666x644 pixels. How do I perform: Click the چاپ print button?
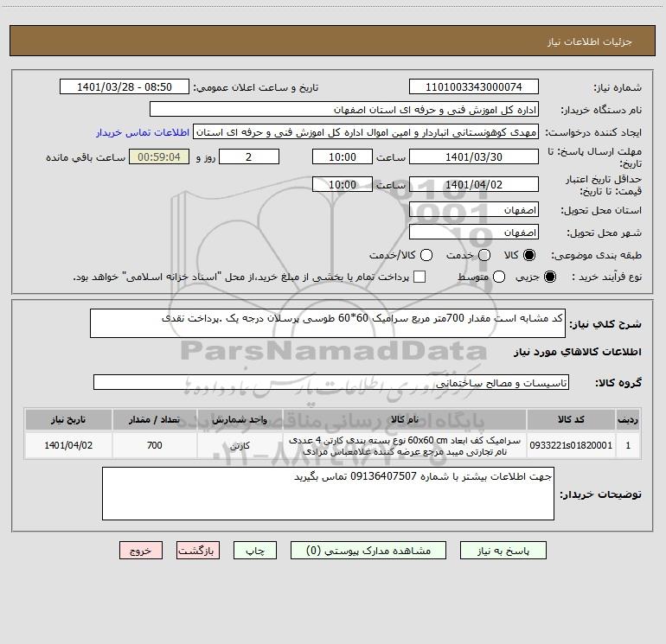click(255, 550)
